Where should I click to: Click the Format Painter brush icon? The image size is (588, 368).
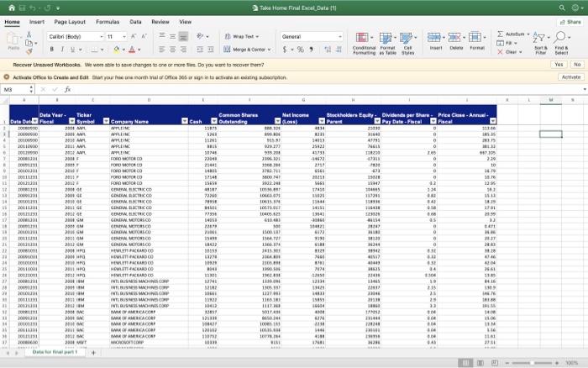(x=29, y=52)
